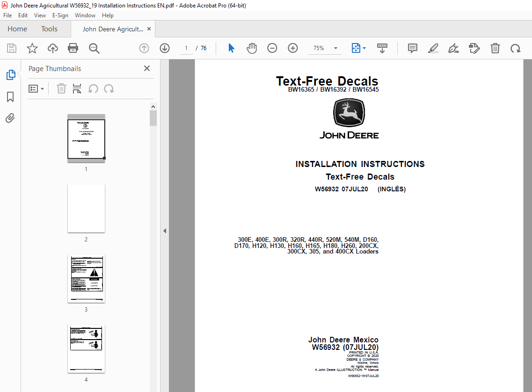Click the page number input field
The image size is (532, 392).
coord(186,48)
